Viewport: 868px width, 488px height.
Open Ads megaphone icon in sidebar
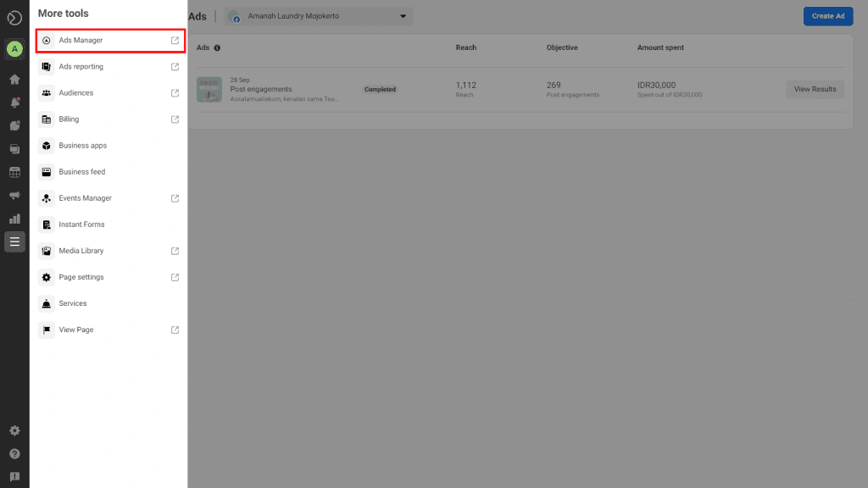pos(15,196)
